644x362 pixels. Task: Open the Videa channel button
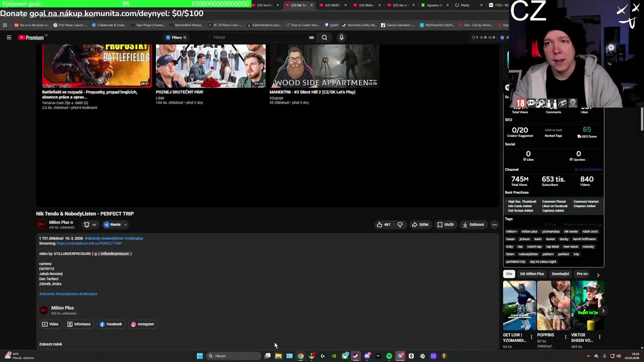(x=50, y=324)
